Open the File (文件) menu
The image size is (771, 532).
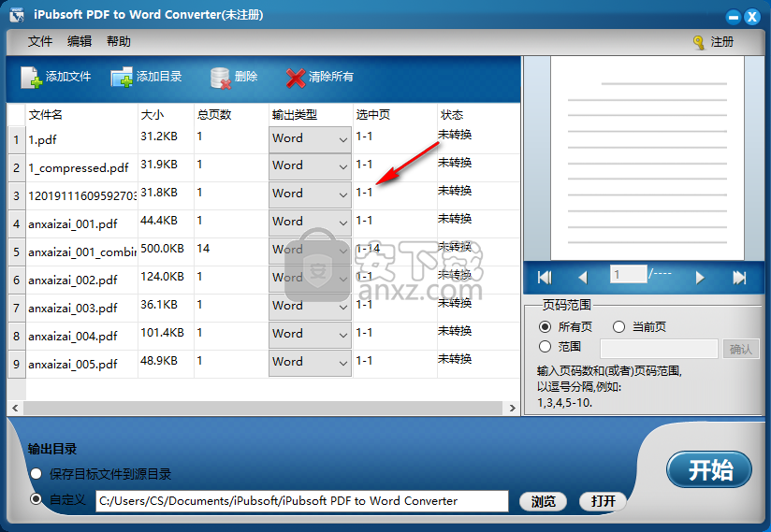tap(40, 42)
